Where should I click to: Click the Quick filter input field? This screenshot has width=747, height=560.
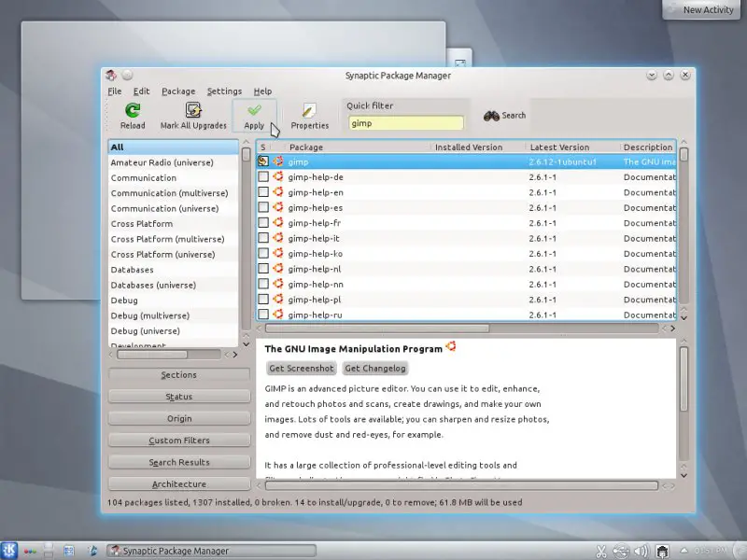[405, 123]
